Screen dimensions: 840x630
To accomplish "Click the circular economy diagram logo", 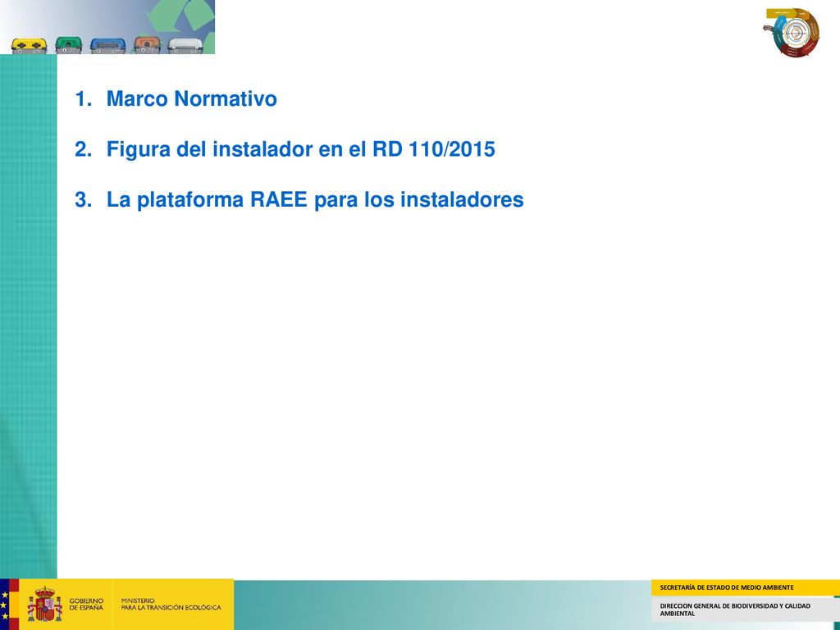I will coord(792,33).
